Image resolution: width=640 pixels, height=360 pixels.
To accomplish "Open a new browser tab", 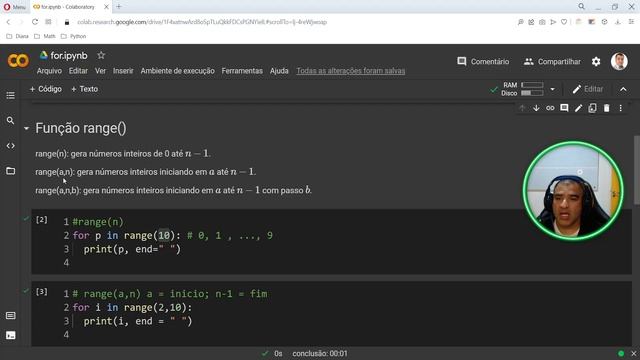I will click(119, 7).
